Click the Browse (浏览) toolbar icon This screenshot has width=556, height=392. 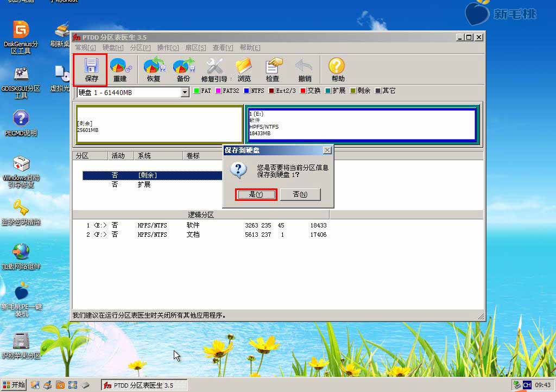coord(244,70)
